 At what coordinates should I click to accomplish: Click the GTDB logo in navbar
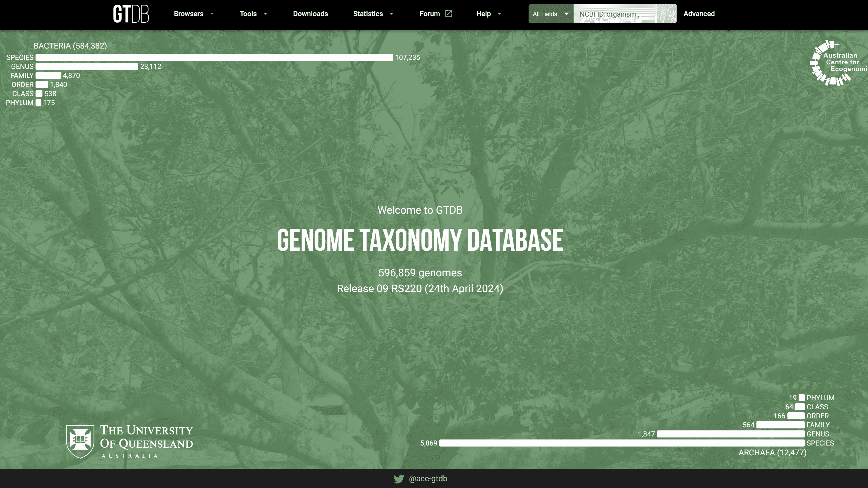[131, 14]
